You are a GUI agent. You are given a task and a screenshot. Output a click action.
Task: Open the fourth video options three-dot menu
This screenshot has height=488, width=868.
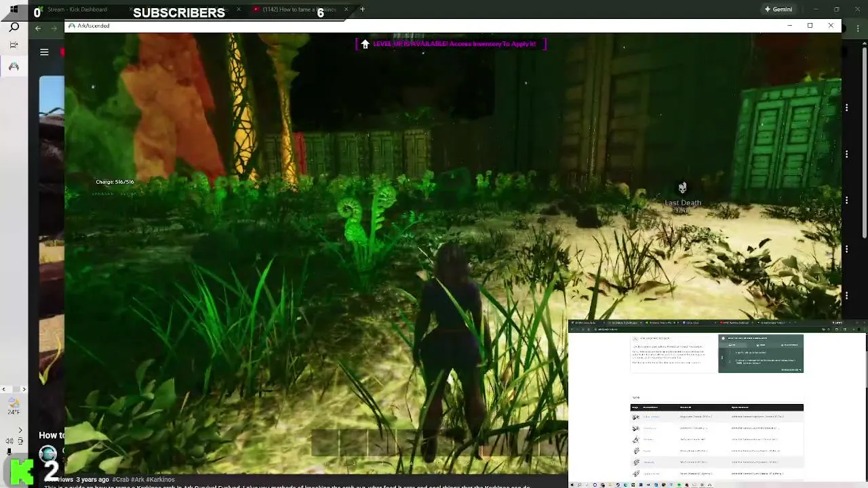pyautogui.click(x=846, y=249)
